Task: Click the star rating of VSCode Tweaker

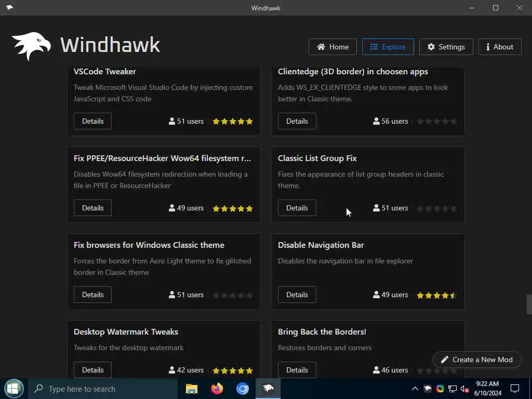Action: click(233, 122)
